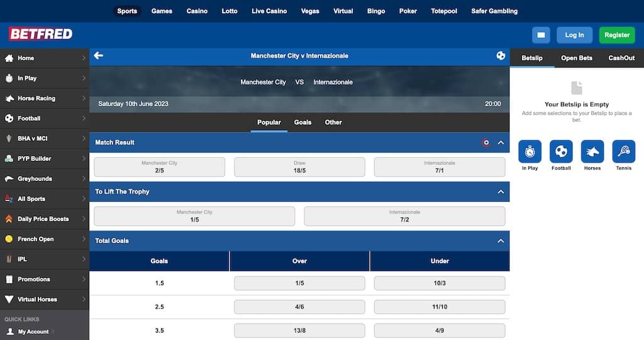Screen dimensions: 644x340
Task: Click the Greyhounds sidebar icon
Action: pyautogui.click(x=9, y=178)
